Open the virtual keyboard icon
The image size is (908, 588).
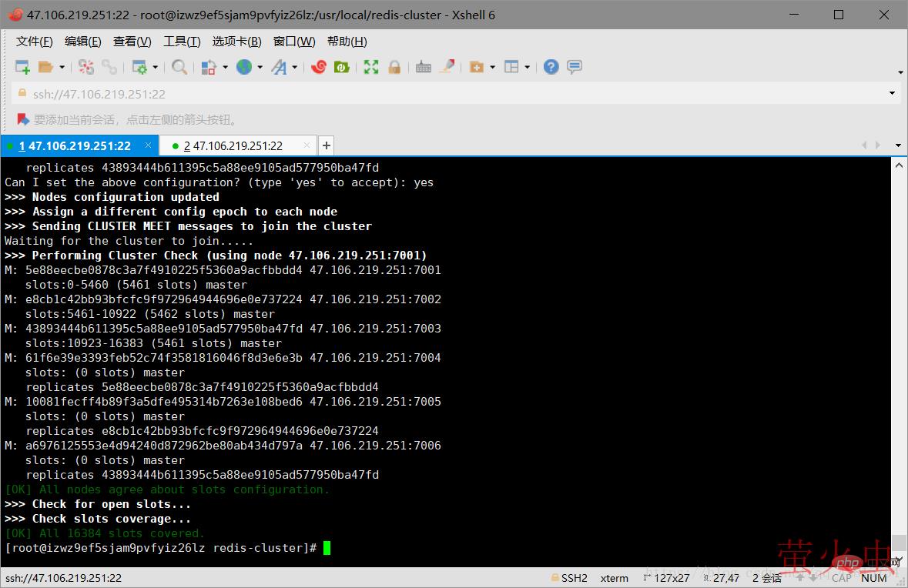click(x=423, y=68)
